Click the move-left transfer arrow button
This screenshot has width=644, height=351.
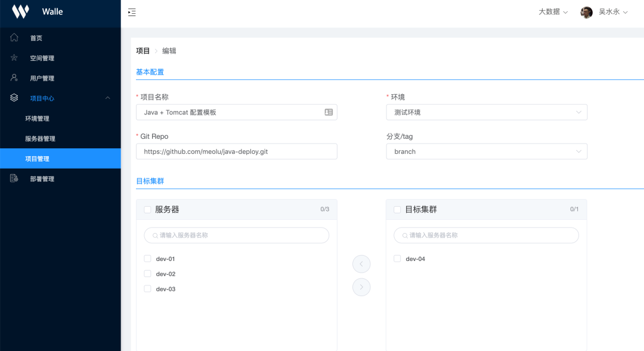tap(361, 264)
